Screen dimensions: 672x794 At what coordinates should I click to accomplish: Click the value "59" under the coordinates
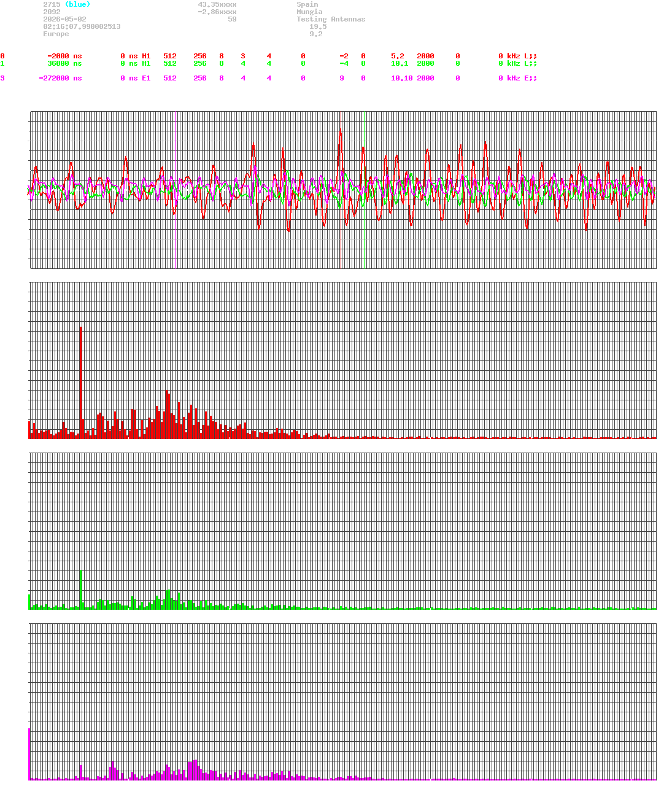[x=232, y=19]
